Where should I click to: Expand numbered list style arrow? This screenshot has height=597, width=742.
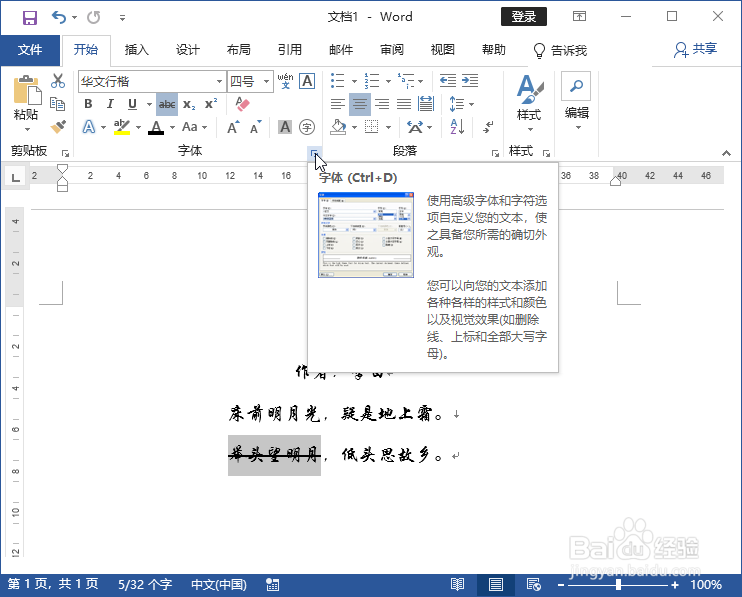click(389, 81)
